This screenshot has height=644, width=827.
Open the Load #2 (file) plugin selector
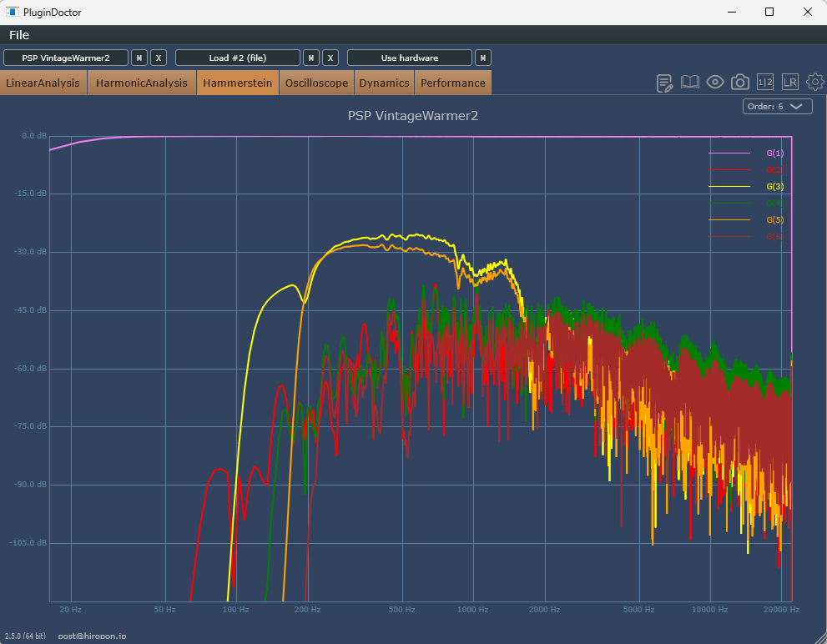click(238, 58)
